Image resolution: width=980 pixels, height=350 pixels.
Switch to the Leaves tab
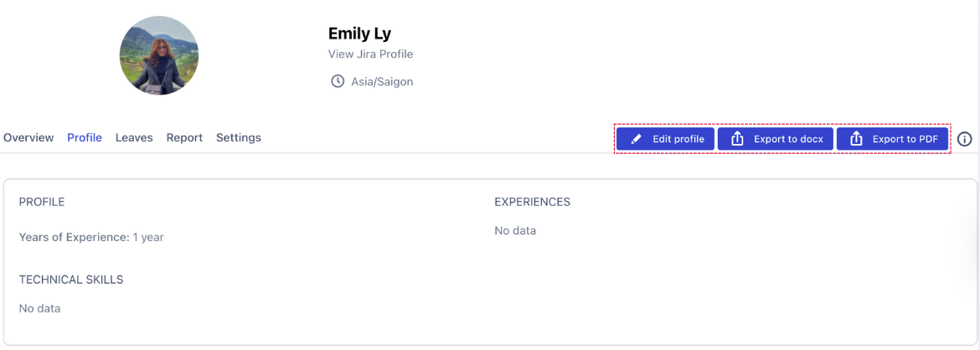click(134, 137)
